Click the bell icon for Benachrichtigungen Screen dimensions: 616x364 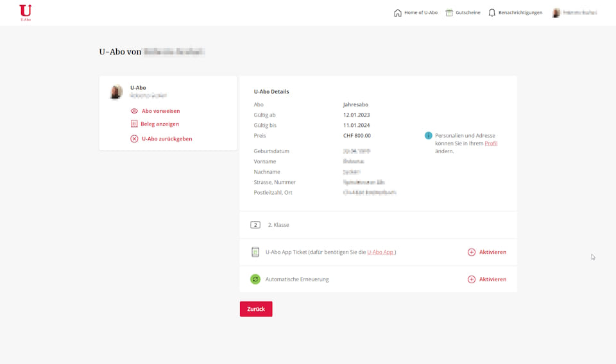[492, 13]
